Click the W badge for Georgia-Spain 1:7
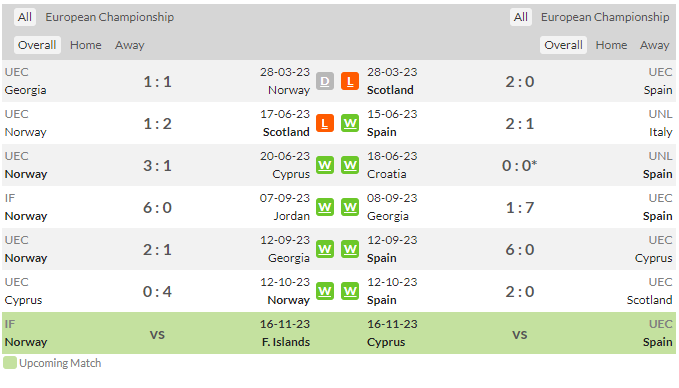This screenshot has height=388, width=679. click(x=350, y=207)
